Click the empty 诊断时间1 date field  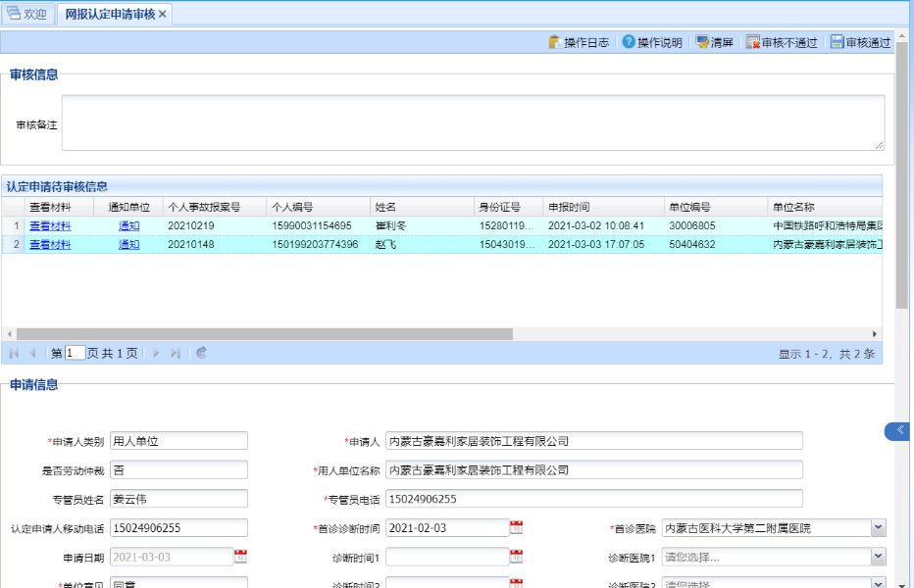coord(447,557)
